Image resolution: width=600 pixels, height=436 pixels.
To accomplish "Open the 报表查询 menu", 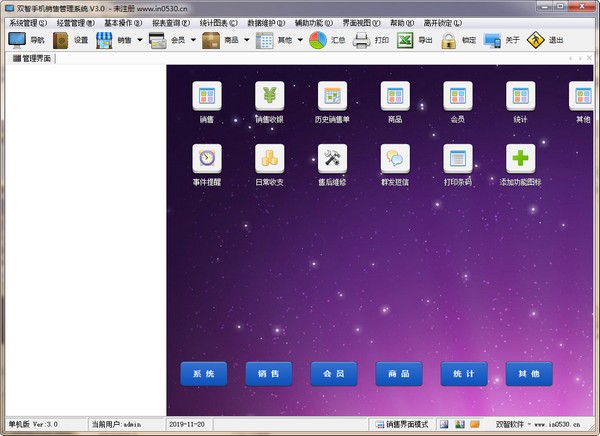I will tap(175, 22).
